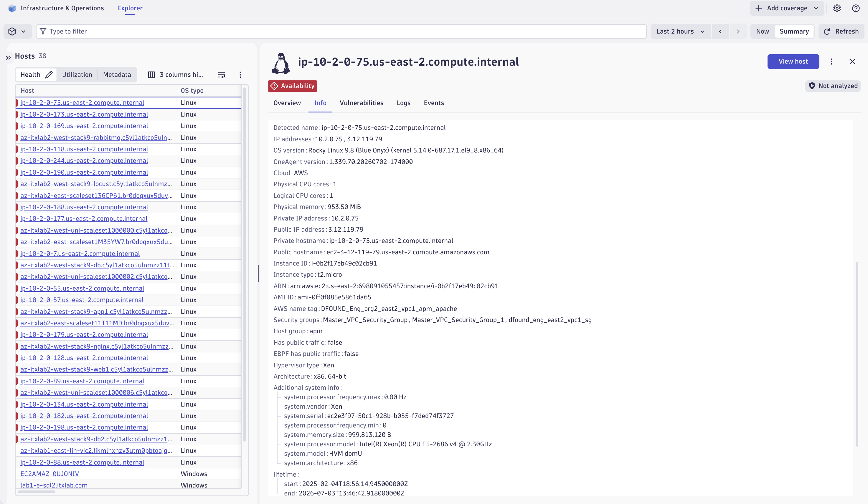Close the host details panel
This screenshot has width=868, height=504.
[852, 62]
